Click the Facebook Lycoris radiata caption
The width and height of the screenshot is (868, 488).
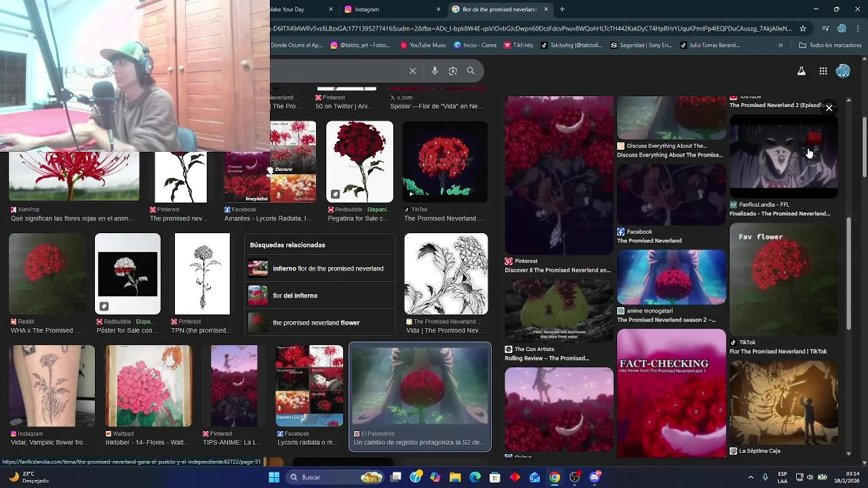point(307,443)
